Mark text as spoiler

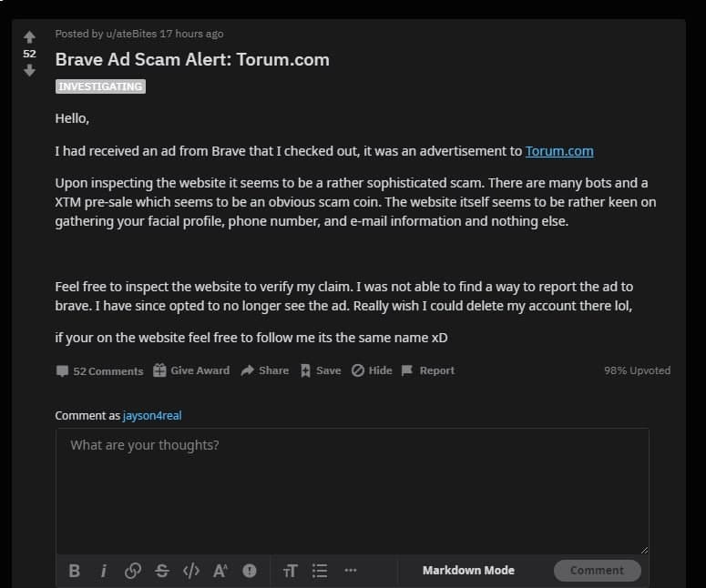pyautogui.click(x=250, y=571)
